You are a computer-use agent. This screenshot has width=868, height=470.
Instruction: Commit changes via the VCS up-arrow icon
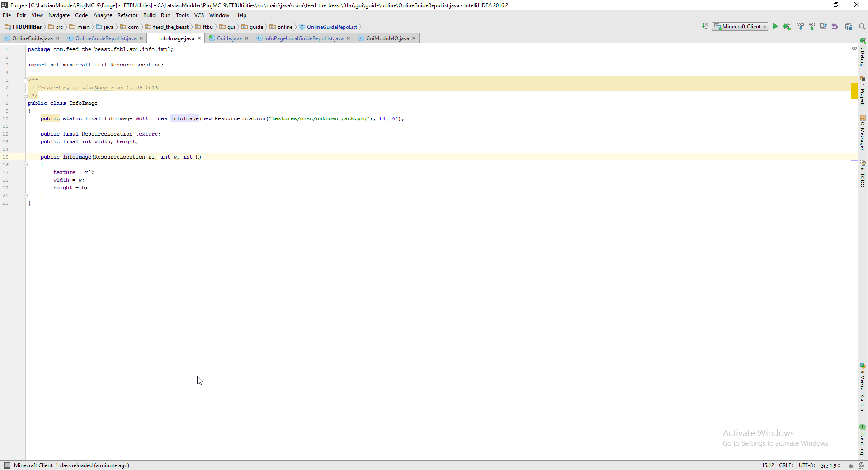pos(812,27)
